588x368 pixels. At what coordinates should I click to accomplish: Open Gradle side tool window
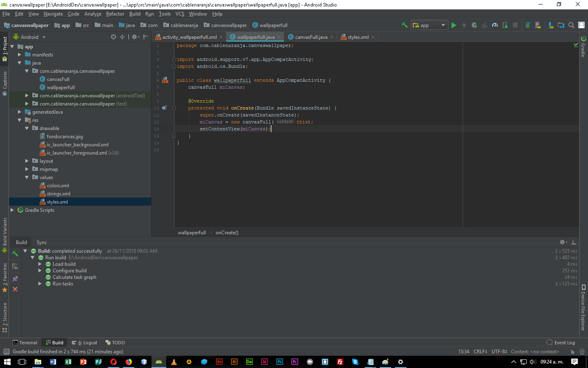(x=583, y=47)
